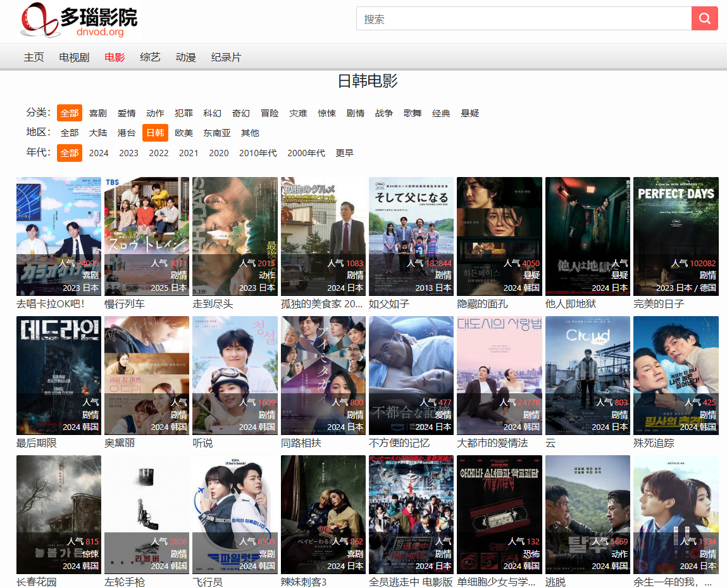Switch to the 动漫 navigation tab

tap(185, 57)
